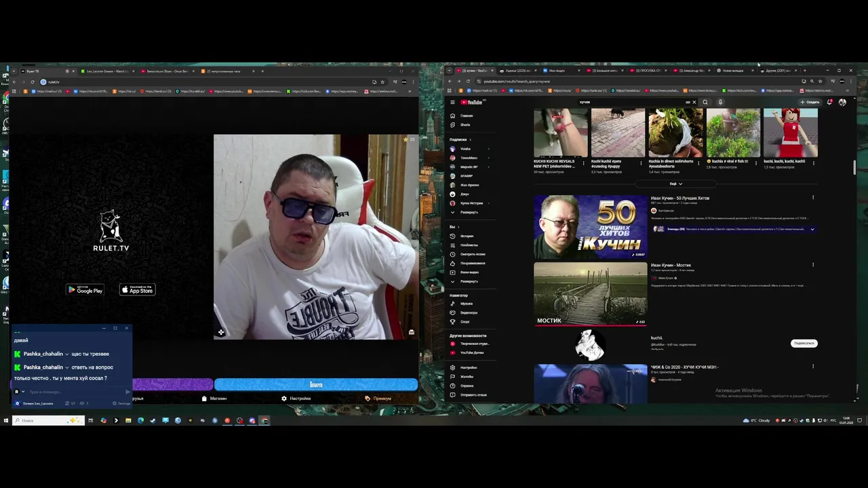Open the KUCHII KUCHII REVEALS NEW PET short
The width and height of the screenshot is (868, 488).
[560, 133]
